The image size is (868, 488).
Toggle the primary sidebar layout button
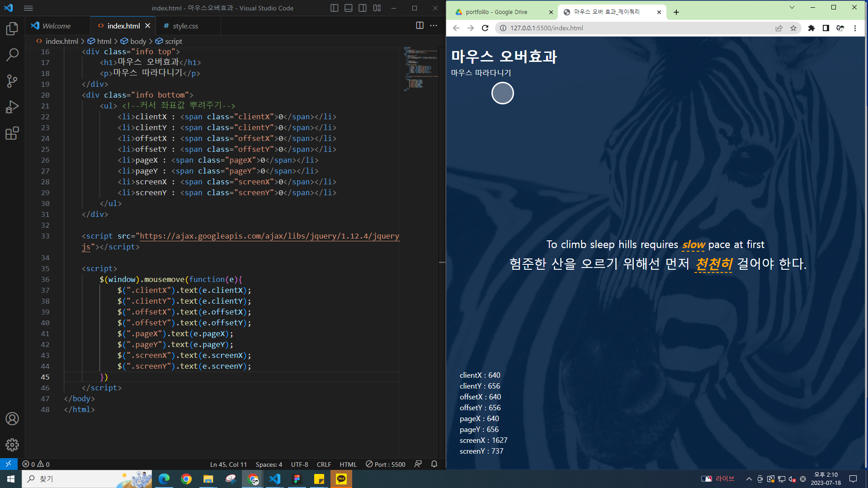pyautogui.click(x=335, y=8)
